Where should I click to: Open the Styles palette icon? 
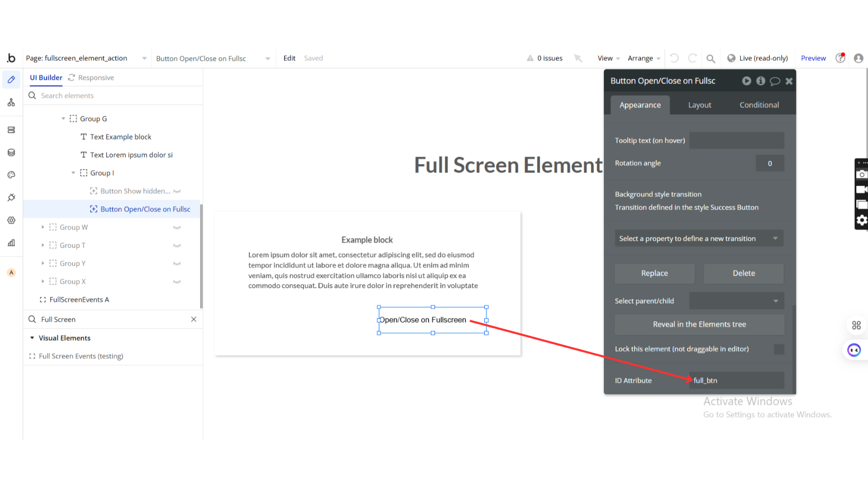[x=11, y=175]
